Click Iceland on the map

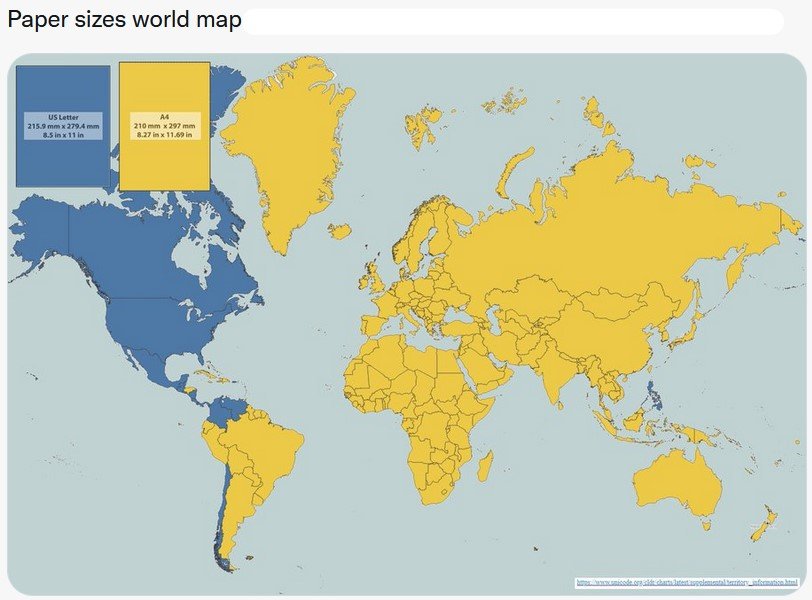[x=340, y=232]
